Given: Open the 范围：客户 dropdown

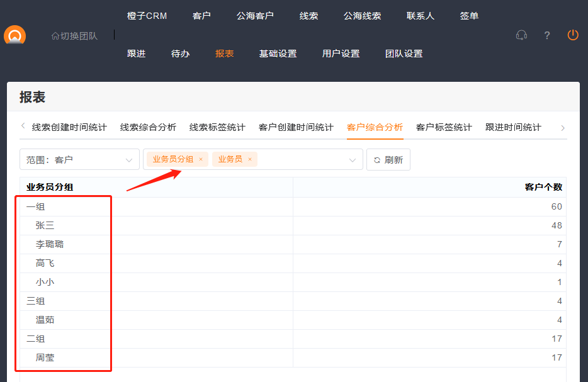Looking at the screenshot, I should click(79, 160).
